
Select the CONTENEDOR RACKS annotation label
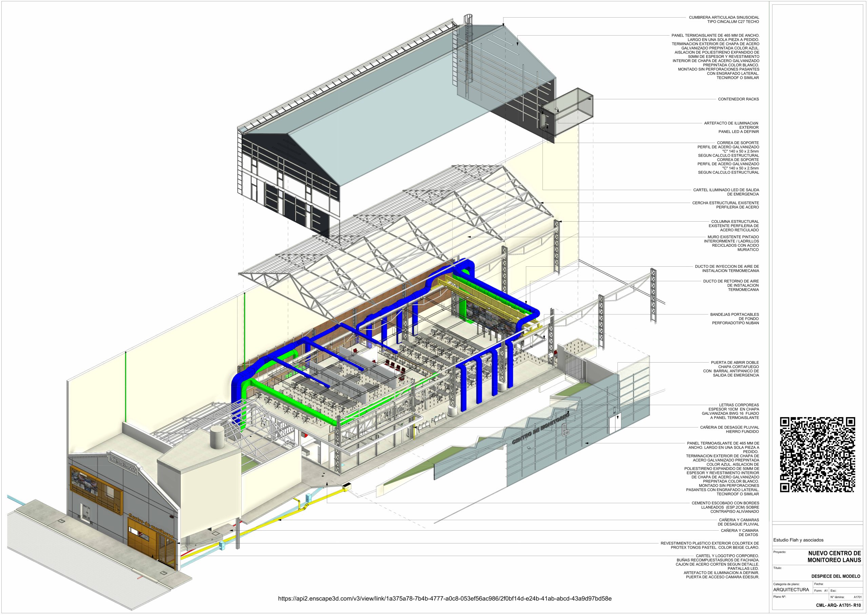[x=738, y=99]
